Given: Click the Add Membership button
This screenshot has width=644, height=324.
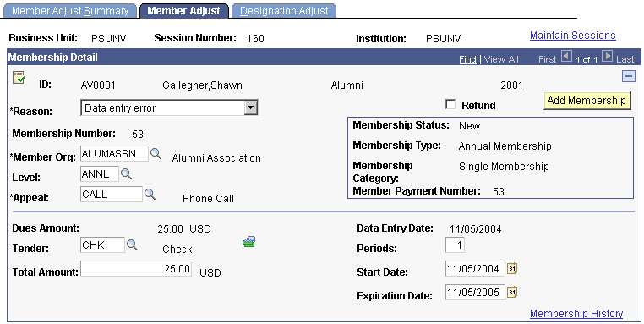Looking at the screenshot, I should pyautogui.click(x=587, y=101).
